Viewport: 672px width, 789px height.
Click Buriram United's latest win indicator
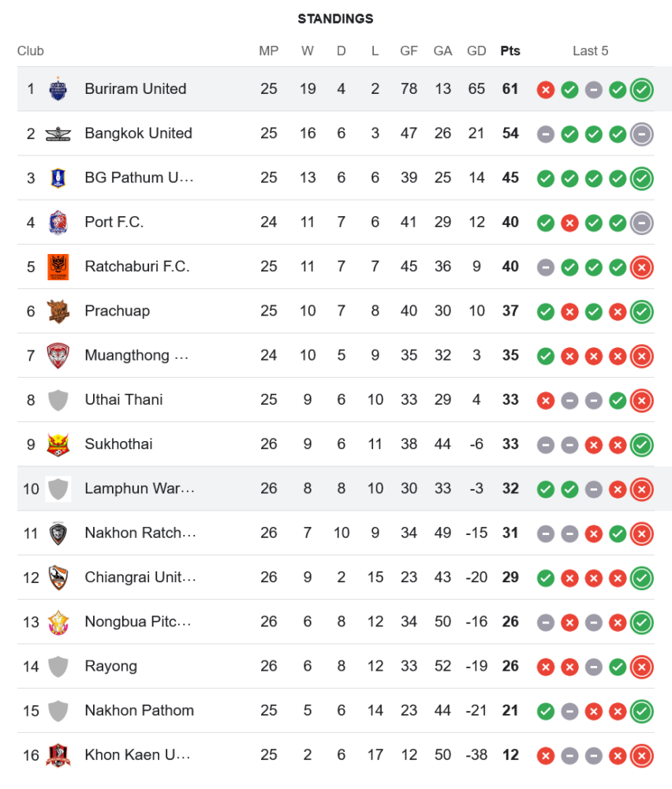click(x=642, y=90)
